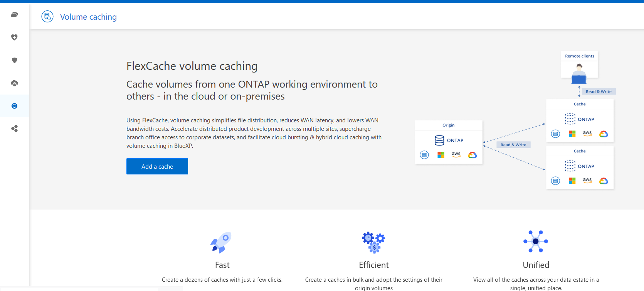Click the Google Cloud logo in Origin box
The height and width of the screenshot is (291, 644).
pos(472,155)
